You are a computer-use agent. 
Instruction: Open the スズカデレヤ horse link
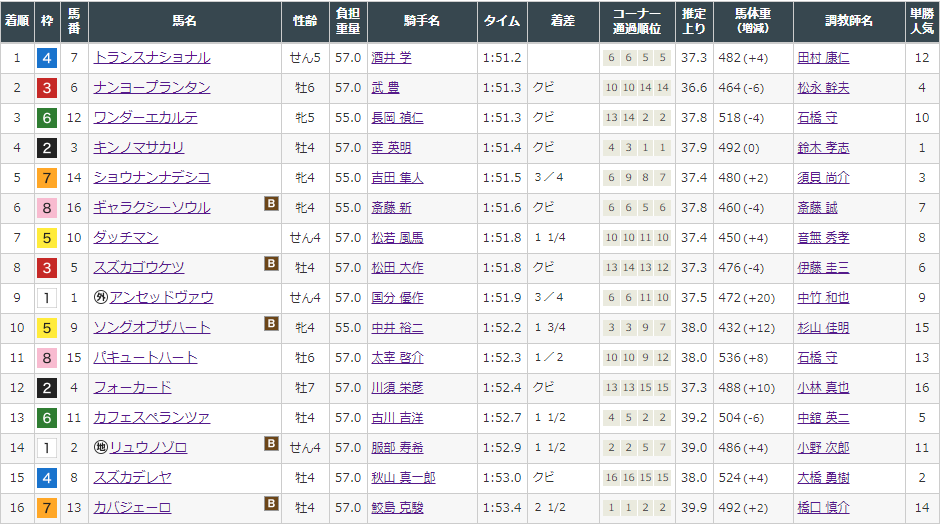tap(132, 478)
